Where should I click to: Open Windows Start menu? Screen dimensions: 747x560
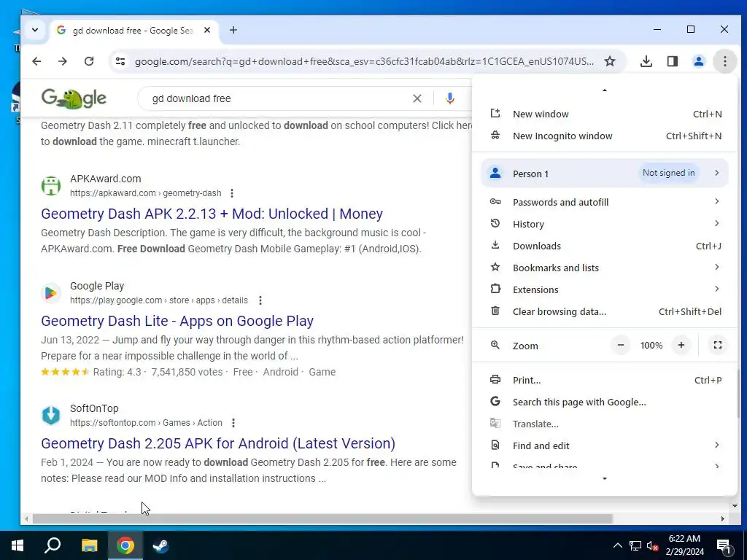pyautogui.click(x=18, y=545)
